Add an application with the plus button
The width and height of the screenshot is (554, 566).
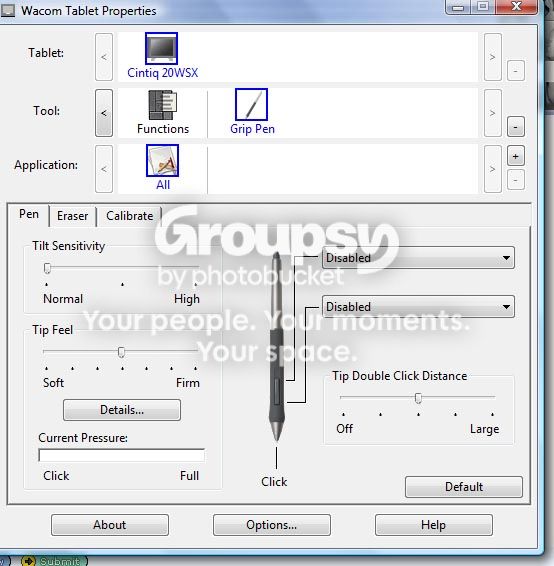pos(516,156)
